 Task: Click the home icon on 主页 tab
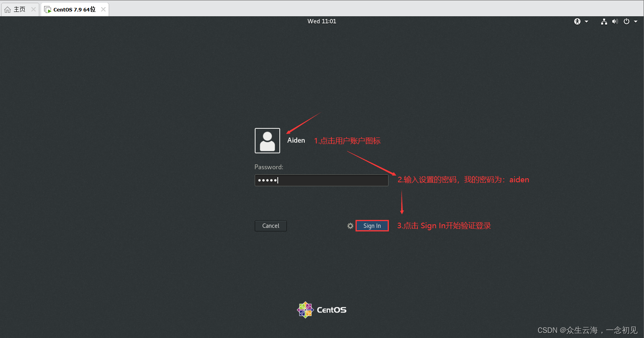(8, 10)
